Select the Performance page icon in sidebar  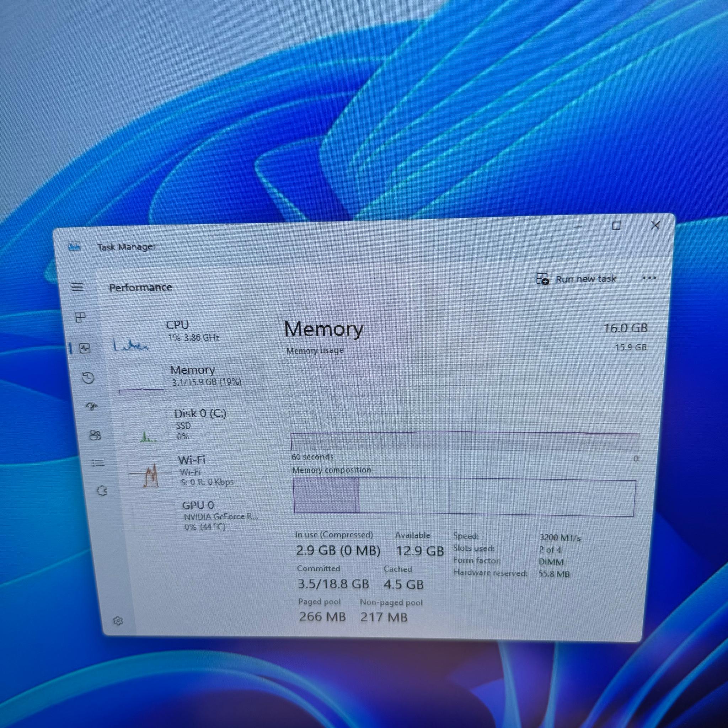(85, 348)
